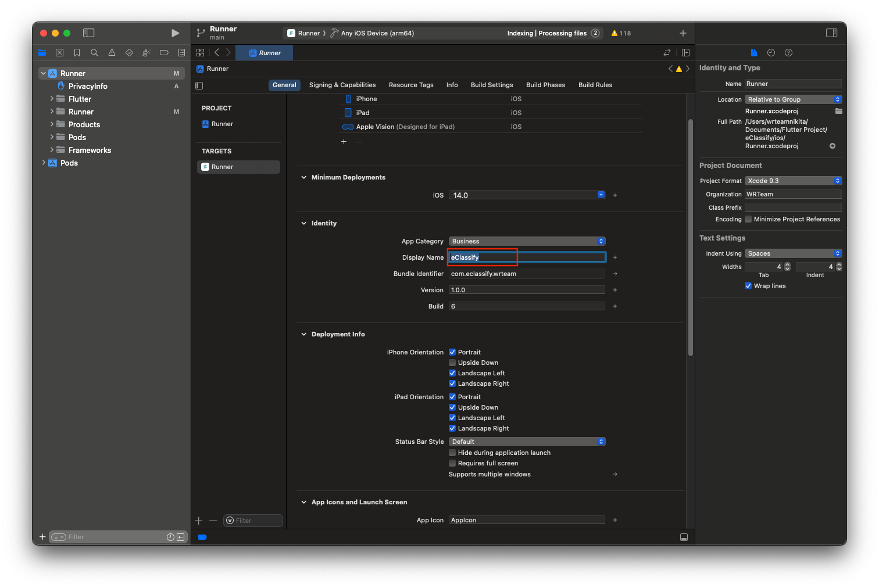Screen dimensions: 879x588
Task: Click the 118 warnings indicator
Action: (x=621, y=33)
